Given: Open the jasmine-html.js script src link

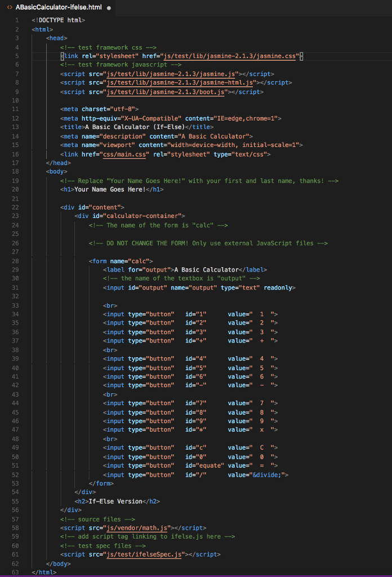Looking at the screenshot, I should (180, 83).
